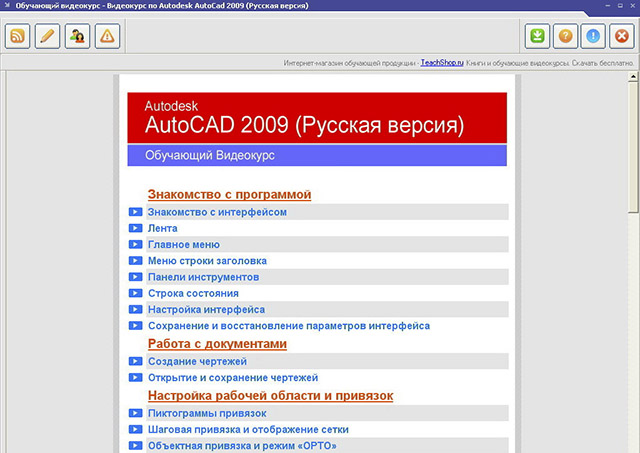The height and width of the screenshot is (453, 640).
Task: Click the blue exclamation info icon
Action: point(593,36)
